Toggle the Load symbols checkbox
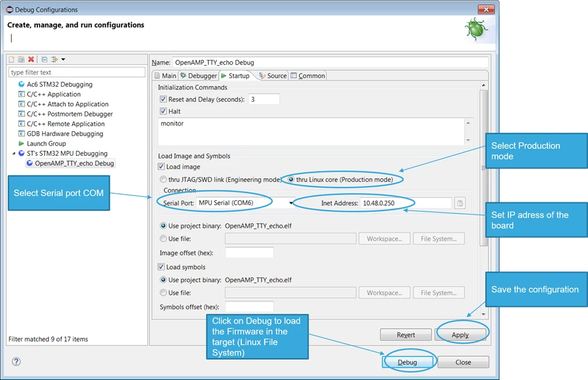The height and width of the screenshot is (380, 588). click(x=161, y=267)
